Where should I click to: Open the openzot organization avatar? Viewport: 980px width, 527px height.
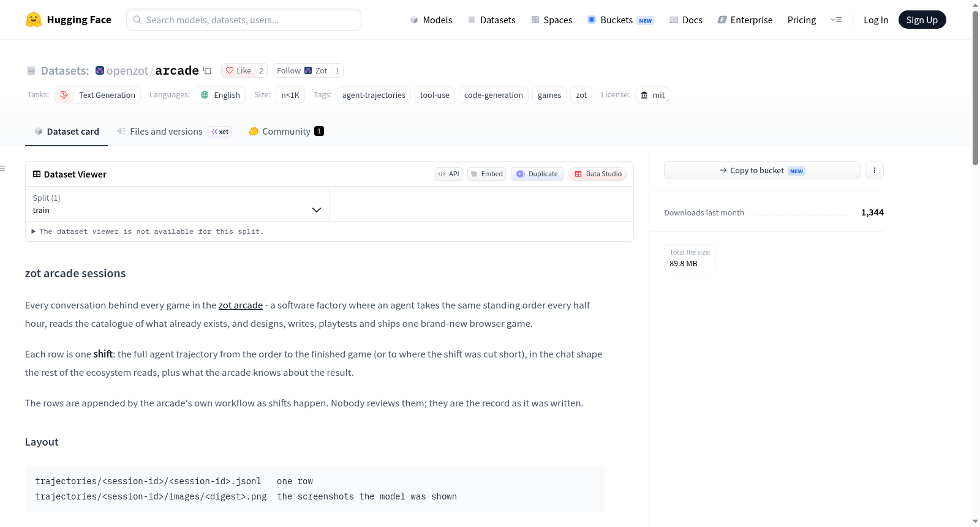click(x=100, y=70)
